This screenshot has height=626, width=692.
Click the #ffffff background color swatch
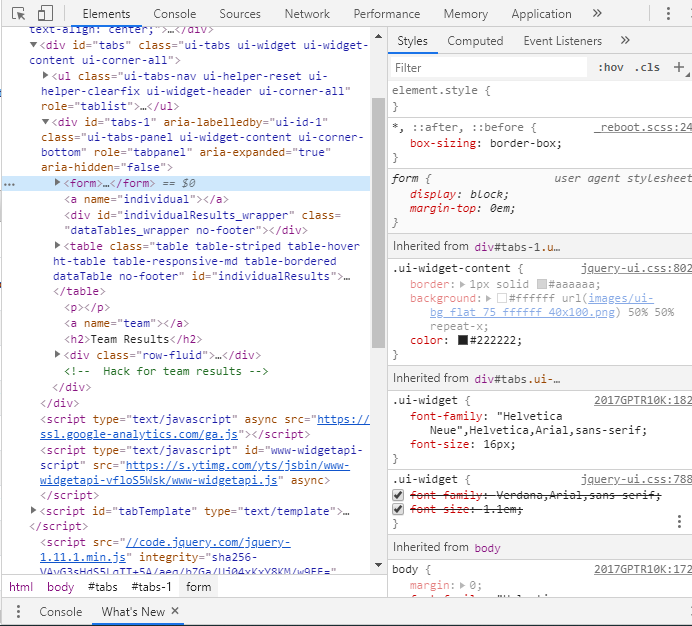pyautogui.click(x=502, y=298)
